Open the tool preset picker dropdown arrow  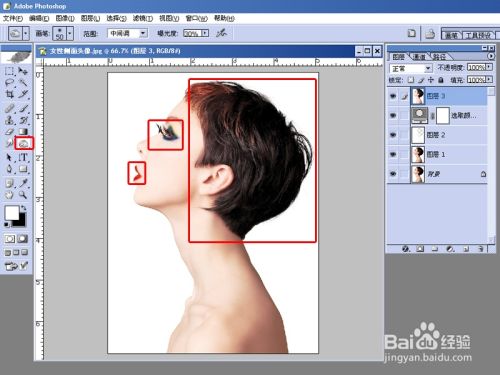(x=26, y=33)
